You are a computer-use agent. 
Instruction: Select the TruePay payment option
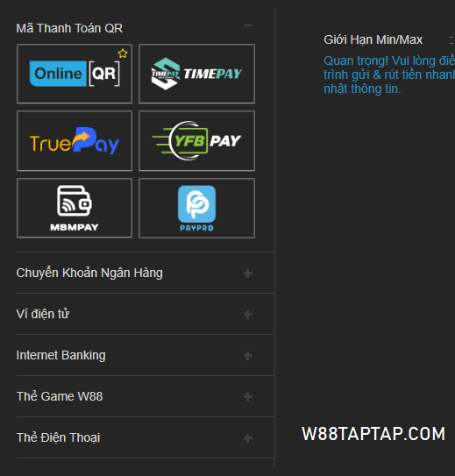point(75,141)
